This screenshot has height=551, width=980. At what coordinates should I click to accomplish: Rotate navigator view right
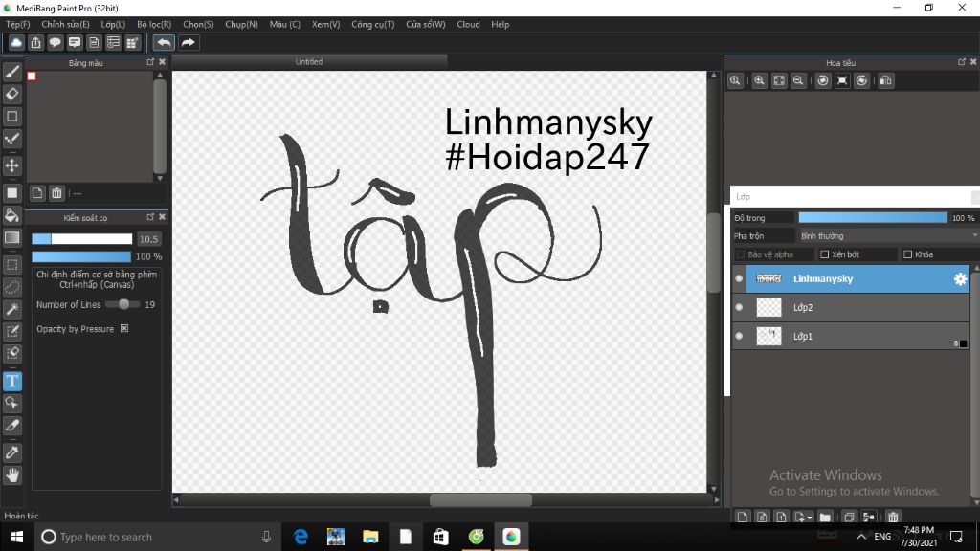[x=862, y=80]
